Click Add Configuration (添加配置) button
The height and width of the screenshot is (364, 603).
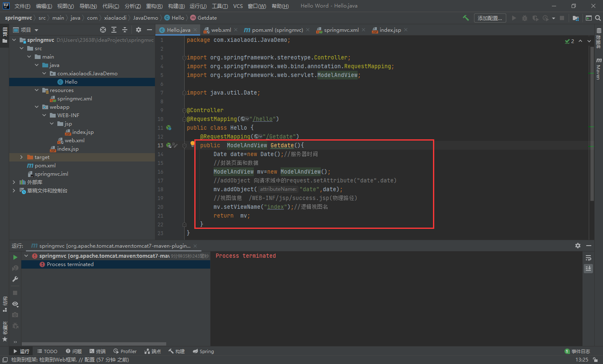(x=490, y=18)
